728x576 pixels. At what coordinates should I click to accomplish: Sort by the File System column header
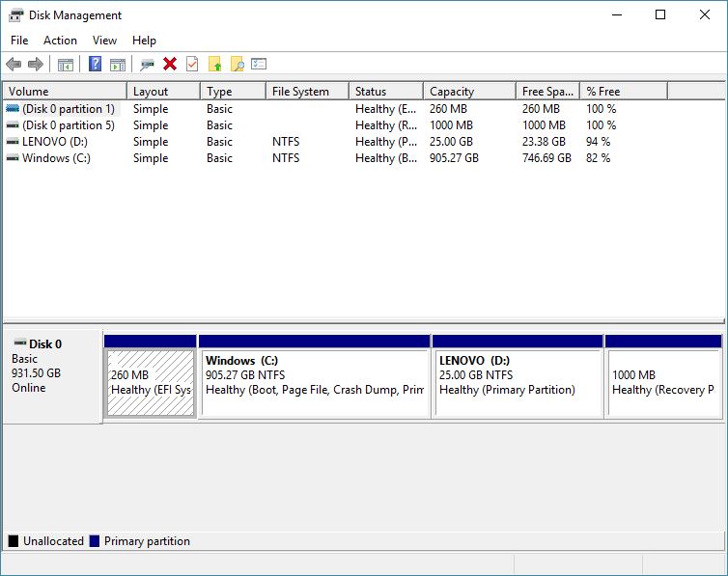(x=307, y=92)
